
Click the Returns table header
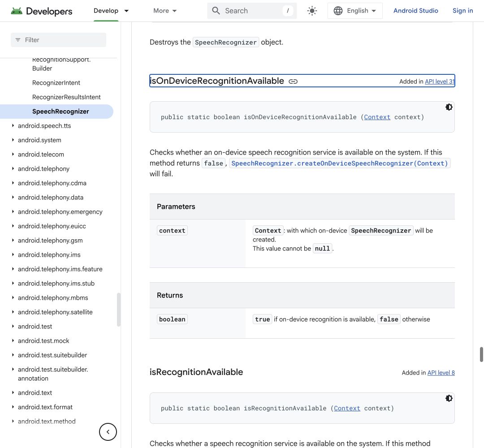coord(302,295)
